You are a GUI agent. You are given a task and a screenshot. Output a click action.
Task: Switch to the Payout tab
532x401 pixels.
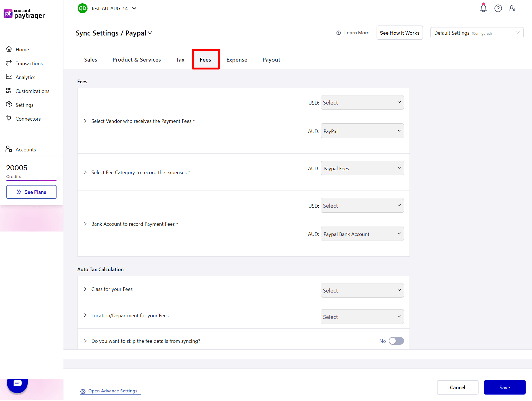(x=271, y=59)
